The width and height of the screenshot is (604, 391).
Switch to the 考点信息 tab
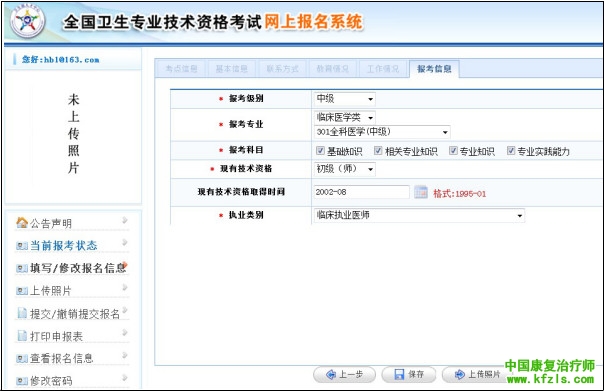(x=181, y=69)
